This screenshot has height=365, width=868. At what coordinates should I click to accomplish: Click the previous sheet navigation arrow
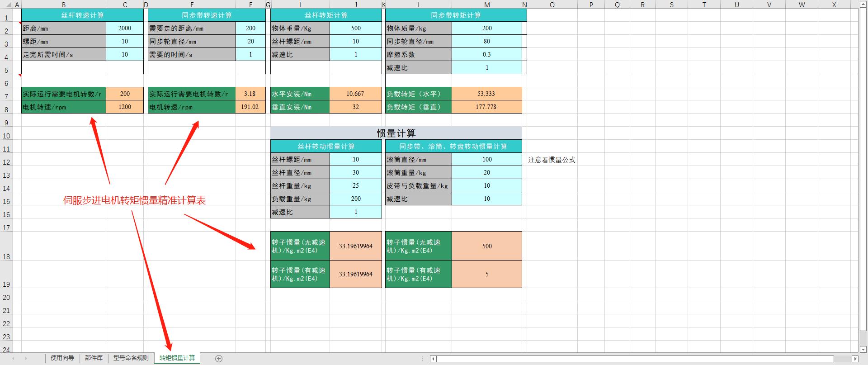[14, 359]
